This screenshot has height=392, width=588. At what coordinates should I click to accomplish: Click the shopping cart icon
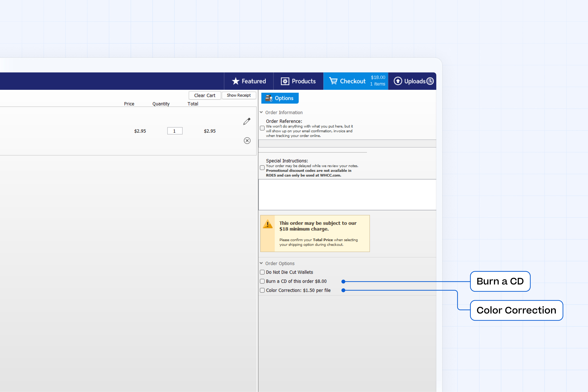pyautogui.click(x=333, y=81)
